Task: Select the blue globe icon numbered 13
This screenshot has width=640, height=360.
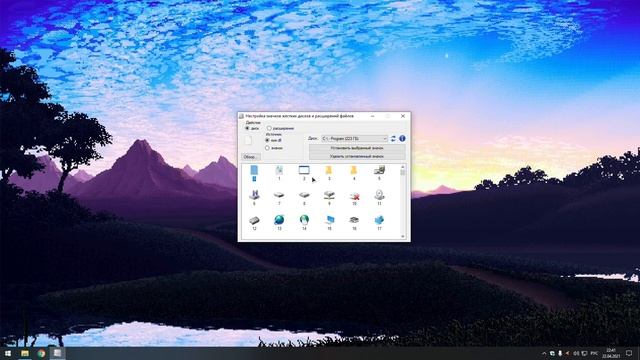Action: (x=279, y=220)
